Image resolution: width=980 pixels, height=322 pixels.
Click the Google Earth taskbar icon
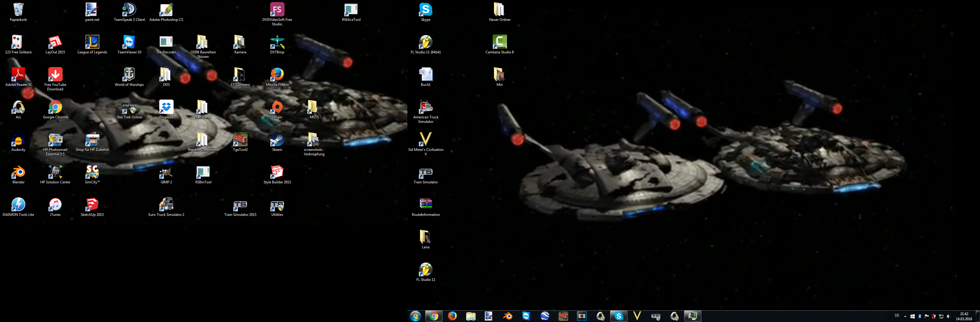[x=545, y=316]
